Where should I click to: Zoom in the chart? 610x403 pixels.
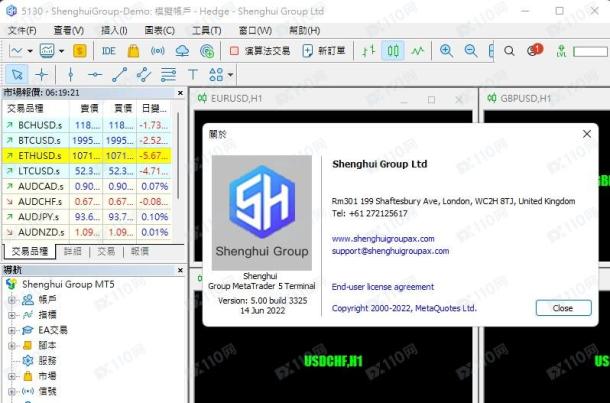(x=446, y=51)
